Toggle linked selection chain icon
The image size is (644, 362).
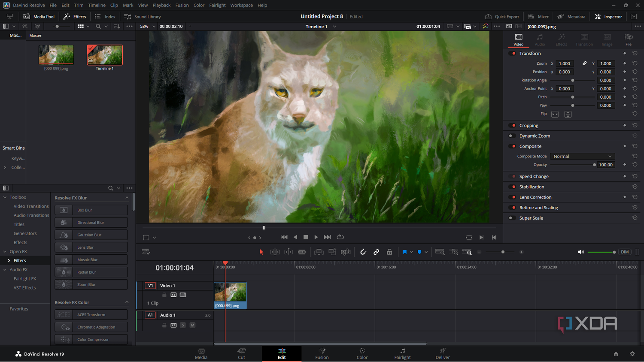pos(376,252)
